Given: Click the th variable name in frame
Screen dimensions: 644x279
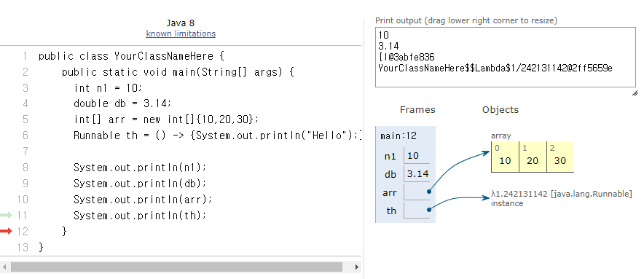Looking at the screenshot, I should (391, 211).
